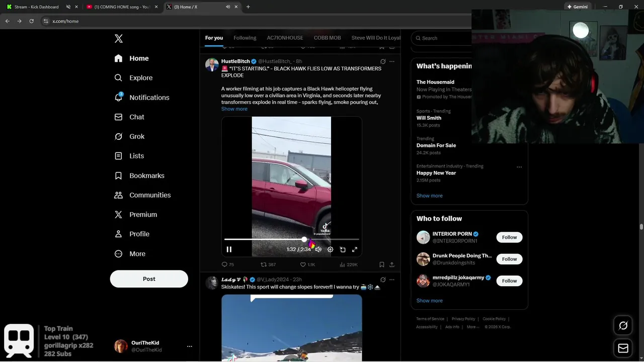Open Lists from the sidebar
Screen dimensions: 644x362
tap(129, 156)
